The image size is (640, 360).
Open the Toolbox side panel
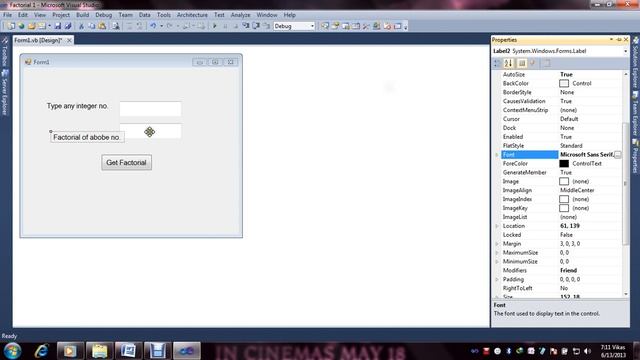pyautogui.click(x=5, y=51)
